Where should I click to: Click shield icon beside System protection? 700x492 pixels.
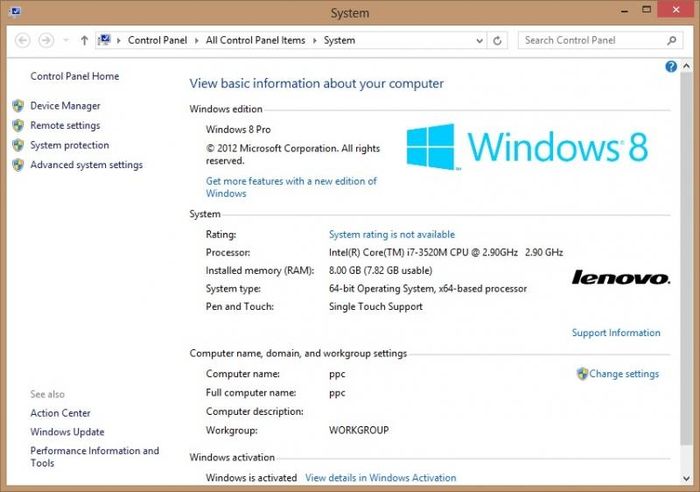18,145
